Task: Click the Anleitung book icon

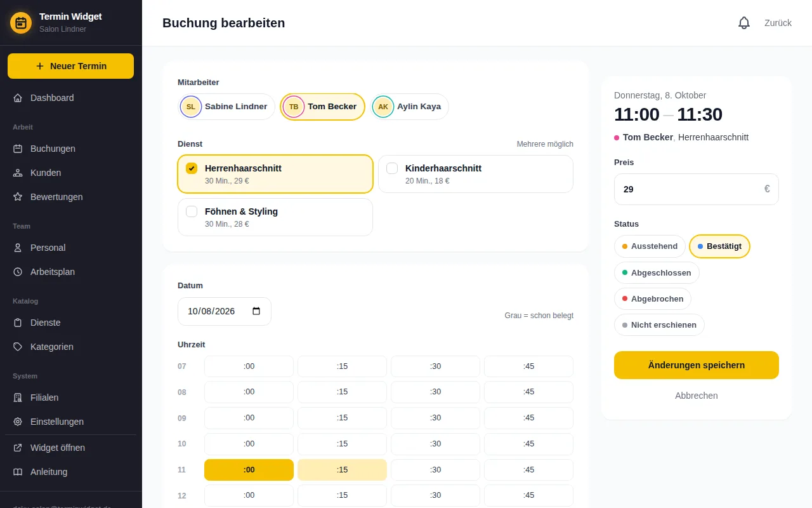Action: 18,472
